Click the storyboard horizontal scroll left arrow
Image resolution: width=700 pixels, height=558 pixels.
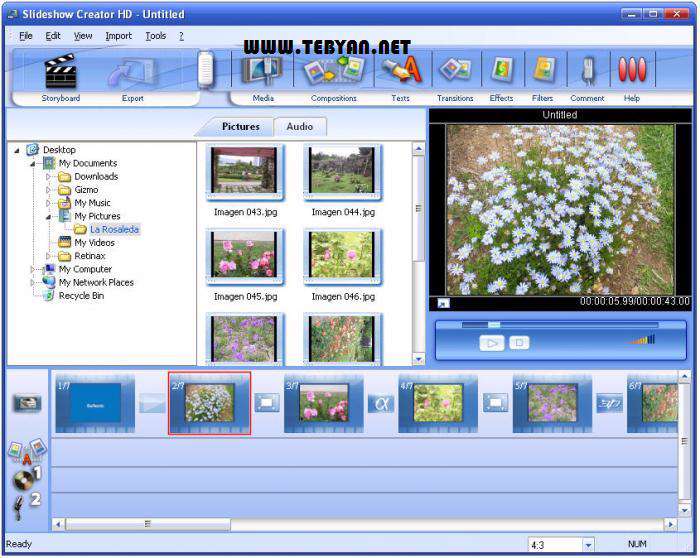tap(58, 525)
